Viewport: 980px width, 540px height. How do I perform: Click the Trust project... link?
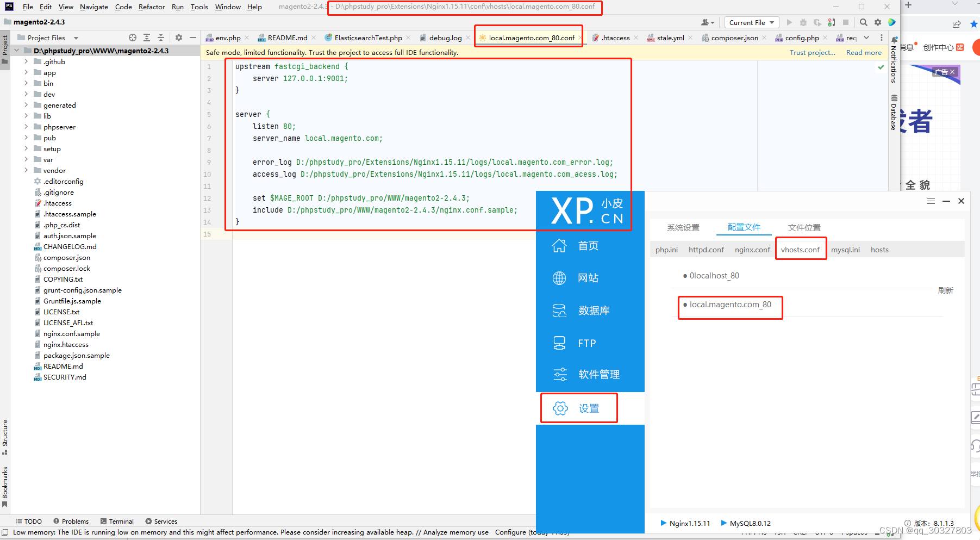pyautogui.click(x=813, y=52)
